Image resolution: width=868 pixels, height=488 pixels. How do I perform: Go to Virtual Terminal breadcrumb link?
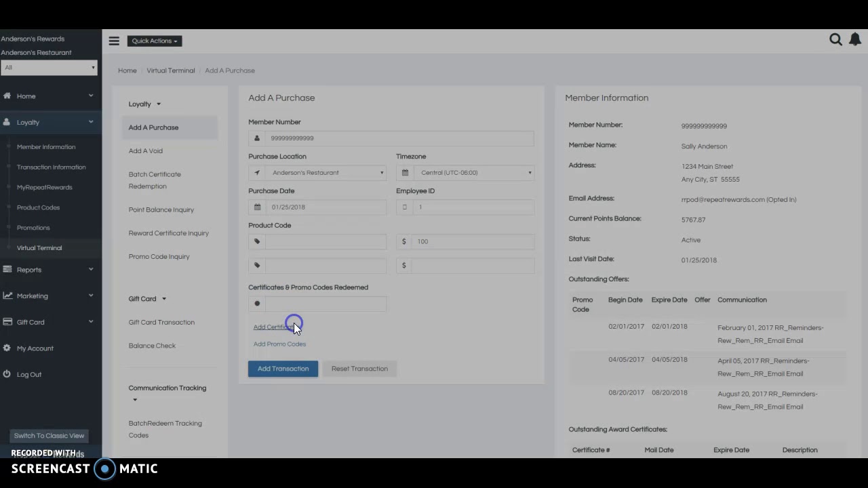171,70
